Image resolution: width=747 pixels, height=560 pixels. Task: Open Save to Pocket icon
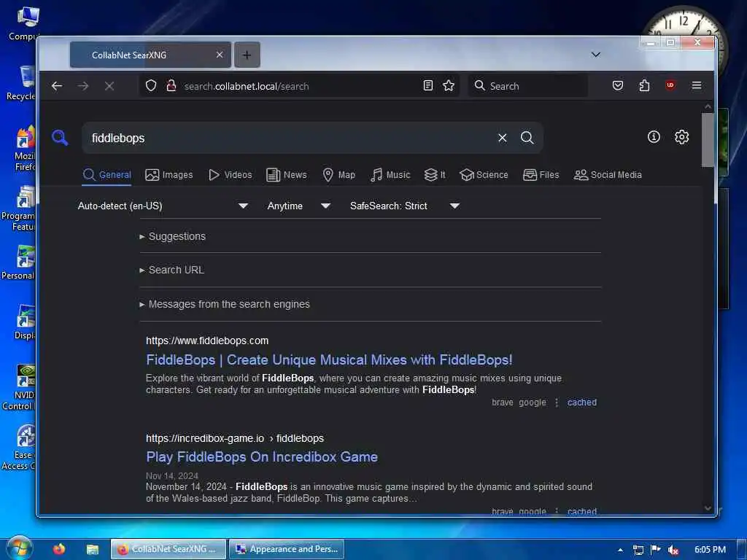pyautogui.click(x=618, y=86)
